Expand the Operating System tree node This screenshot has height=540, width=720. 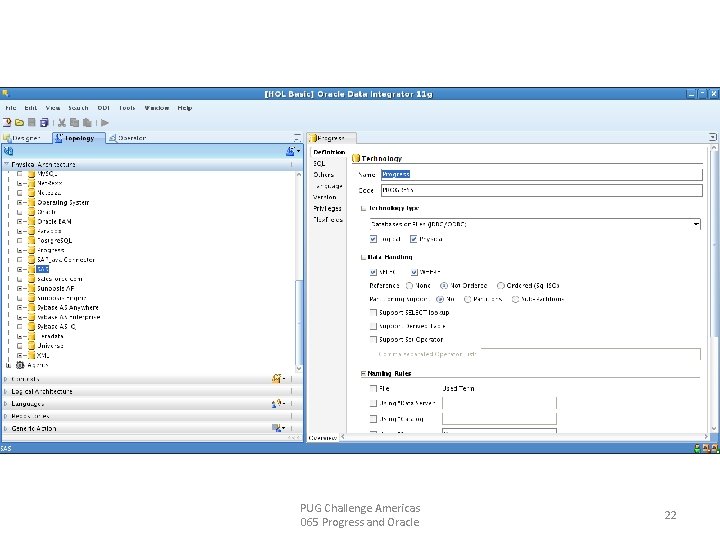point(20,202)
